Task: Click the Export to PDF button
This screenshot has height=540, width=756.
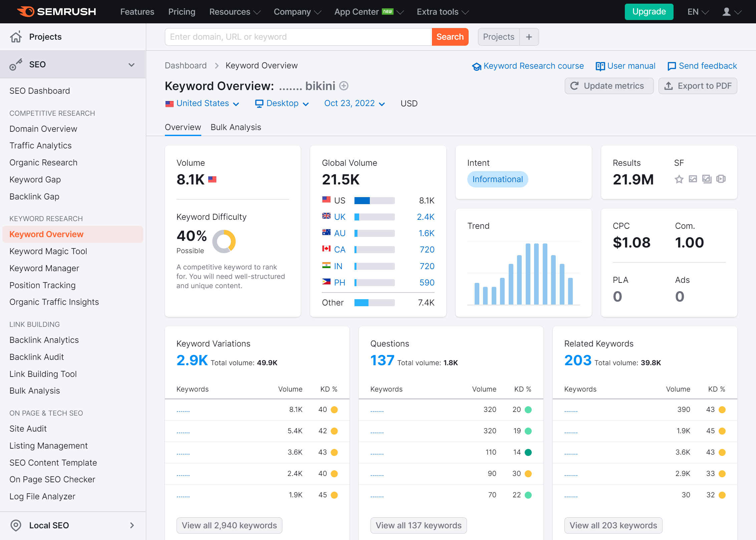Action: click(698, 86)
